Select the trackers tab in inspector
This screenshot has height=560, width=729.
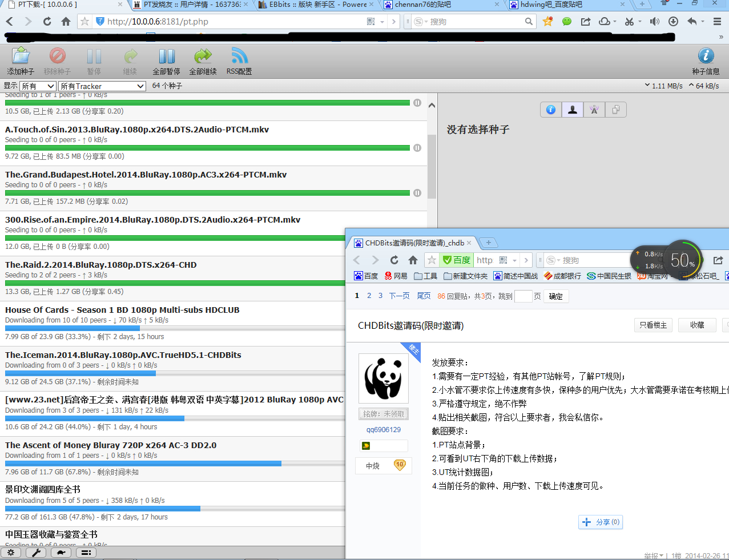(594, 110)
